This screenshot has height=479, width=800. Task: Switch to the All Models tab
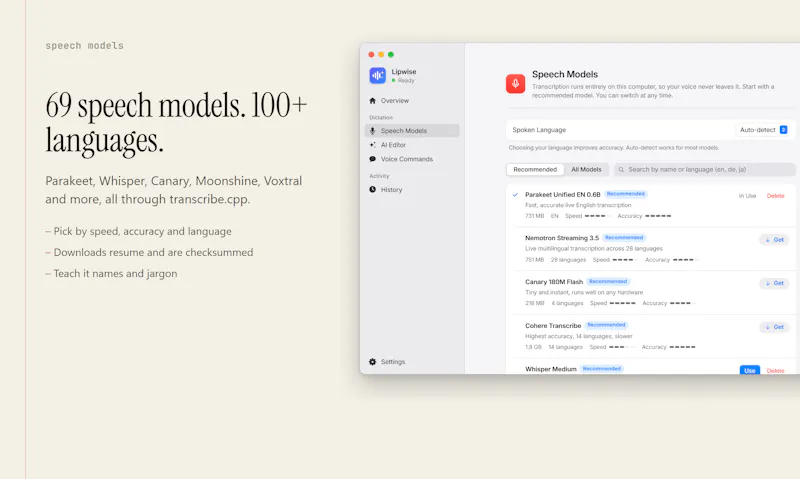586,169
